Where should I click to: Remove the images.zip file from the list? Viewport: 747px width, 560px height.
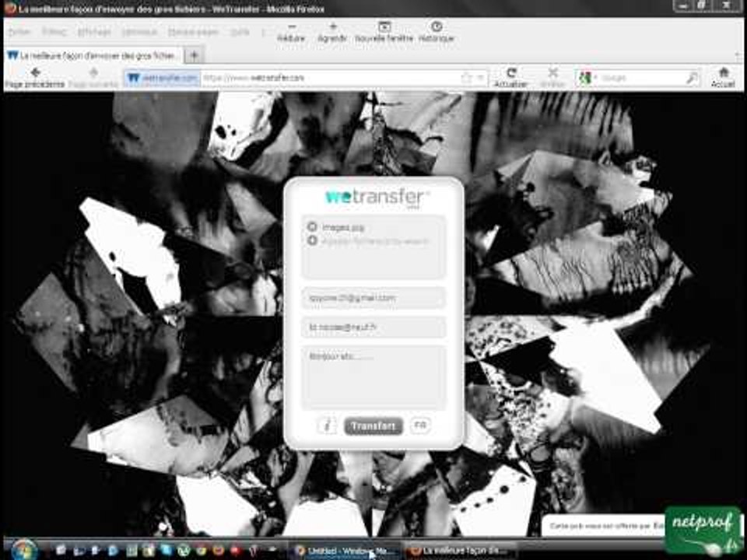click(312, 226)
